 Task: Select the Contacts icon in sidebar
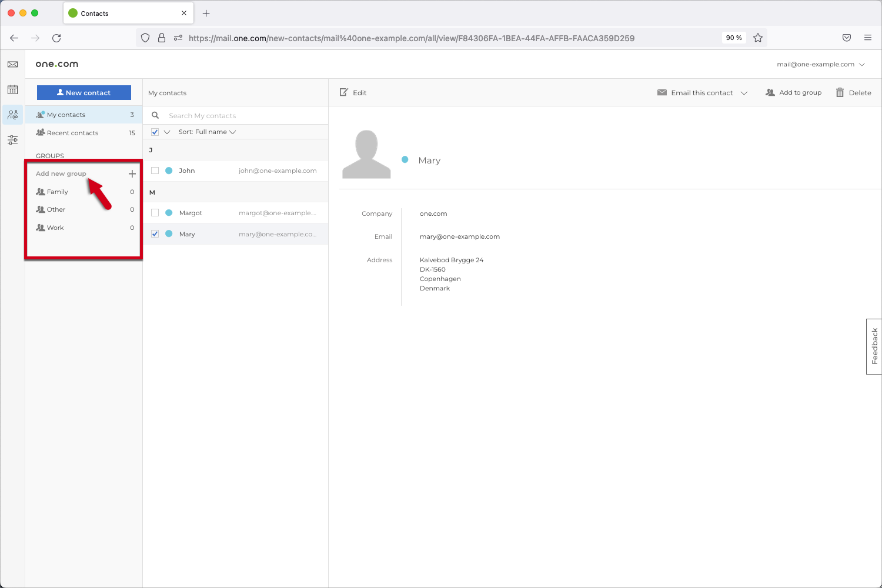(12, 115)
